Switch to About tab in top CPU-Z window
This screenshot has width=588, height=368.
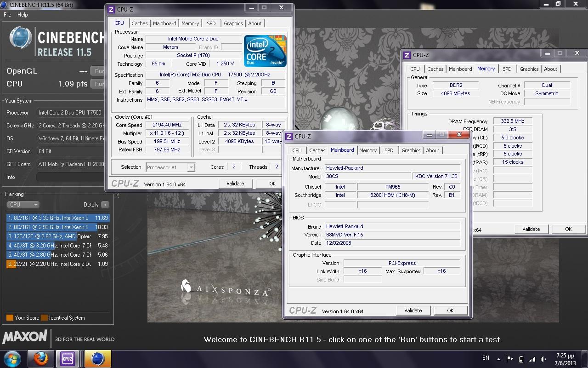click(x=255, y=23)
